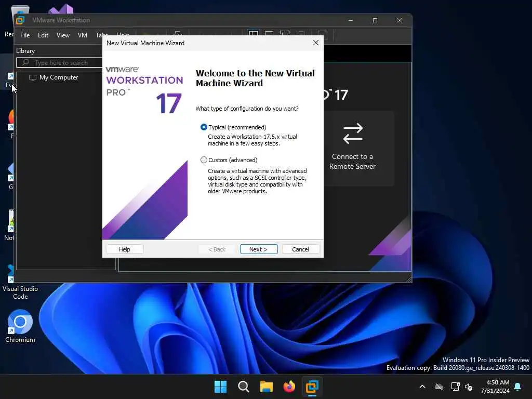Open the File menu in VMware Workstation

25,35
